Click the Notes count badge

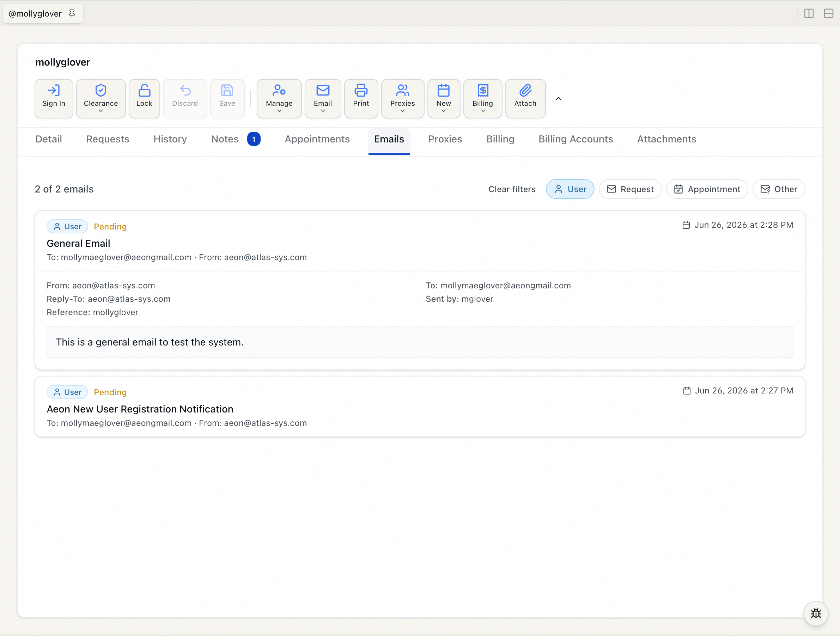(x=254, y=139)
